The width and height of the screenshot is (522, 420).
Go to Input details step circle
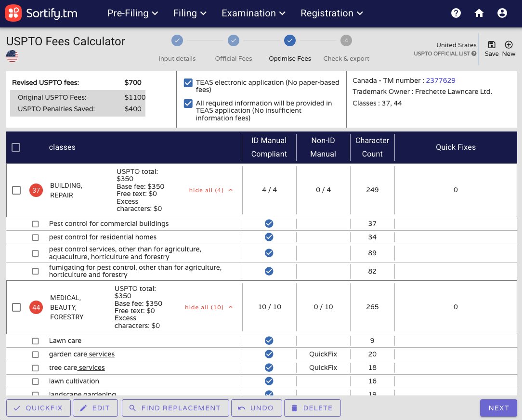pos(177,40)
